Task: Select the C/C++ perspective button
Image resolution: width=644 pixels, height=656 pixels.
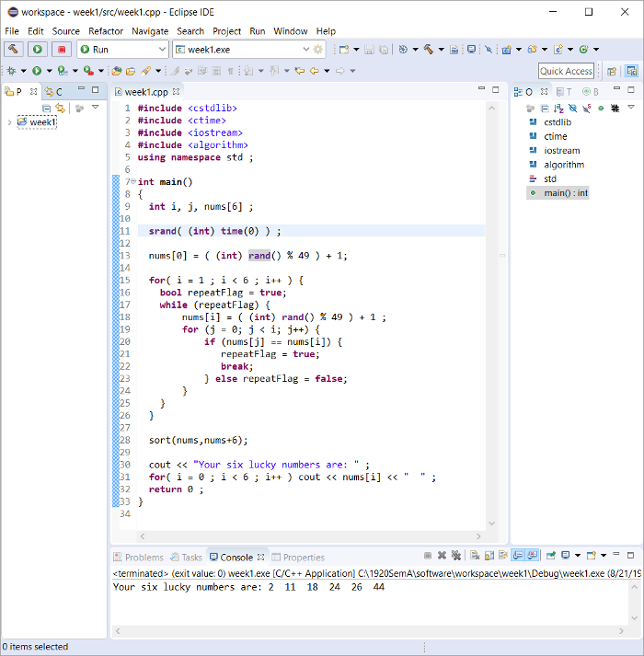Action: (631, 71)
